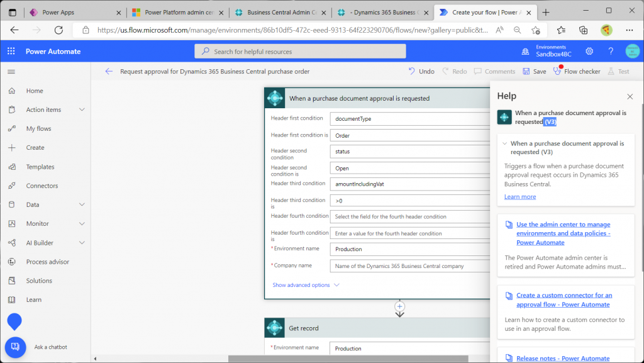Image resolution: width=644 pixels, height=363 pixels.
Task: Open the help question mark icon
Action: 611,52
